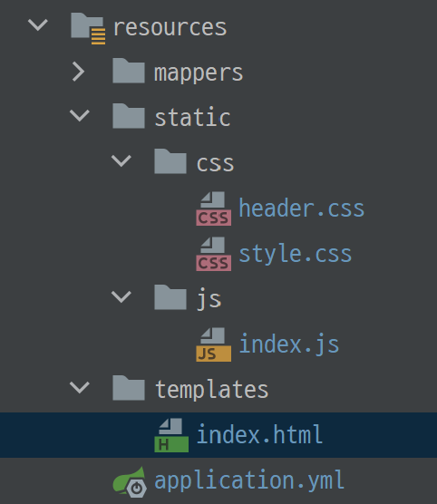Open index.html file name
This screenshot has height=504, width=437.
[259, 434]
